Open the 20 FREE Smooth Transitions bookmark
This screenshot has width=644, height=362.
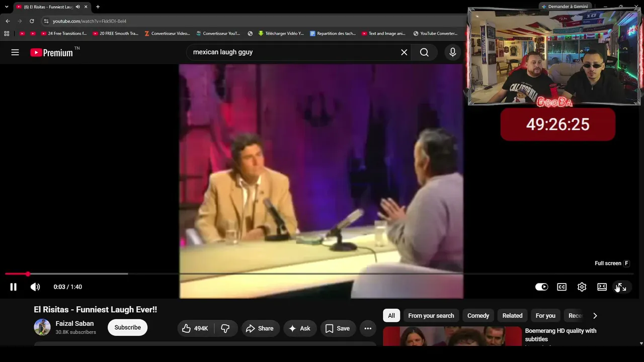pyautogui.click(x=115, y=34)
